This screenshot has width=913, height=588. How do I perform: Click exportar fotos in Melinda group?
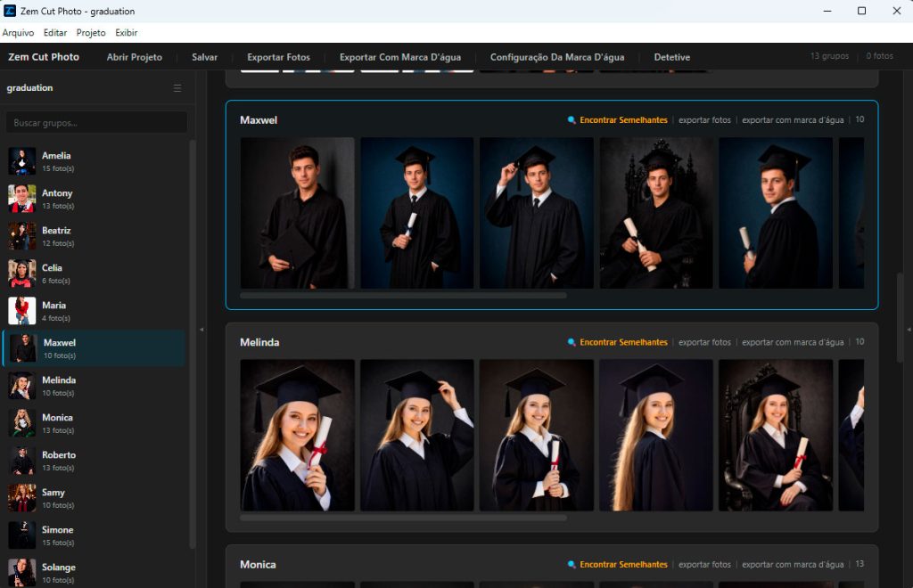(704, 342)
